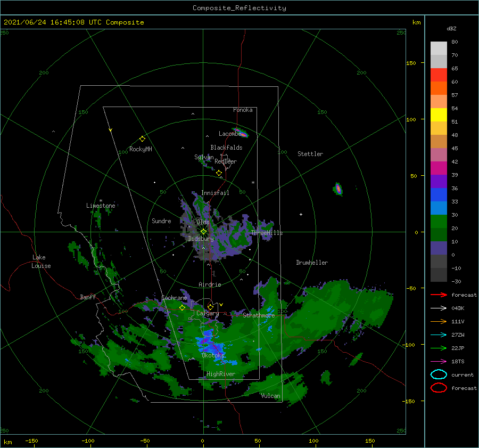Click the indigo 0-10 dBZ color swatch
This screenshot has height=448, width=479.
439,248
